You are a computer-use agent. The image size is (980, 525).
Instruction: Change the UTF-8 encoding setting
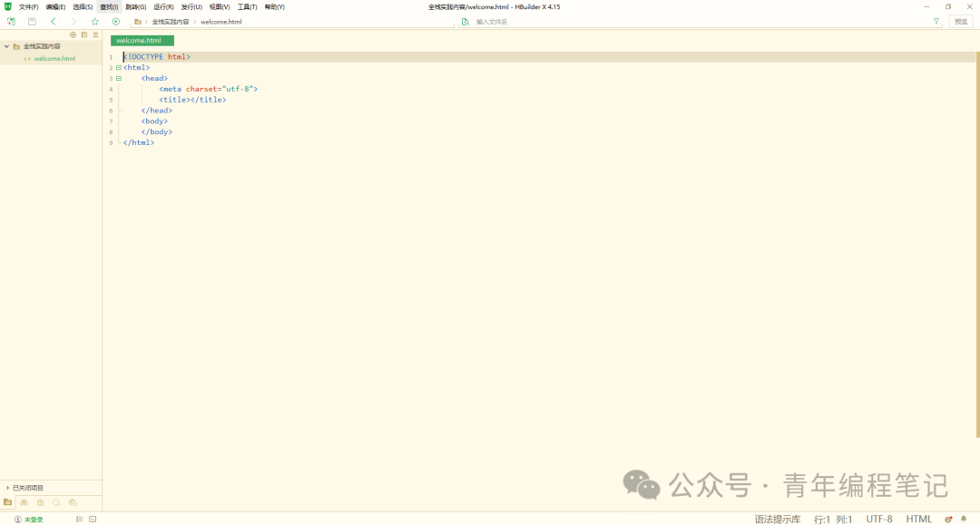(x=878, y=520)
